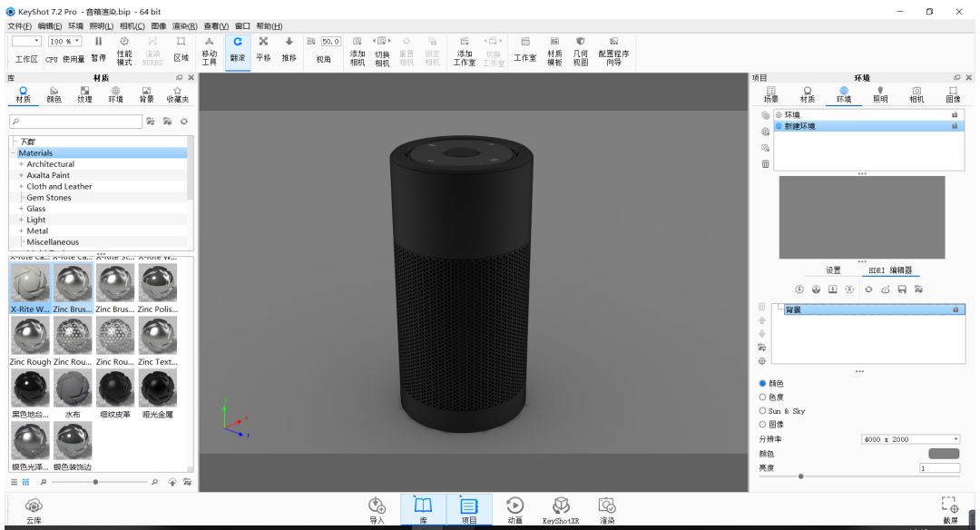Select the 翻滚 tumble tool
Screen dimensions: 980x530
(237, 48)
